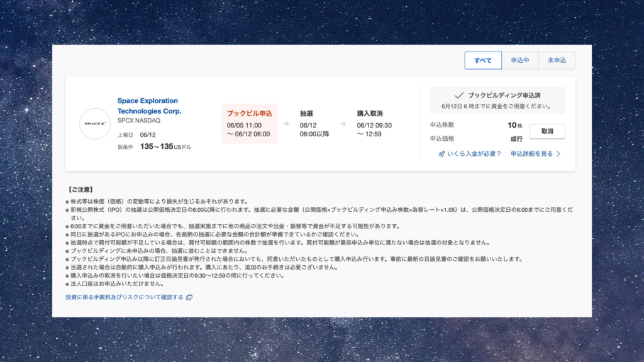This screenshot has width=644, height=362.
Task: Click the SpaceX company logo
Action: pyautogui.click(x=95, y=124)
